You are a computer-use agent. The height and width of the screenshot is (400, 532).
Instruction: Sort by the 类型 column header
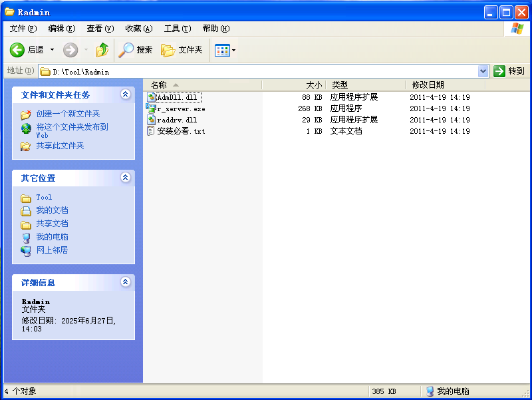(x=366, y=85)
